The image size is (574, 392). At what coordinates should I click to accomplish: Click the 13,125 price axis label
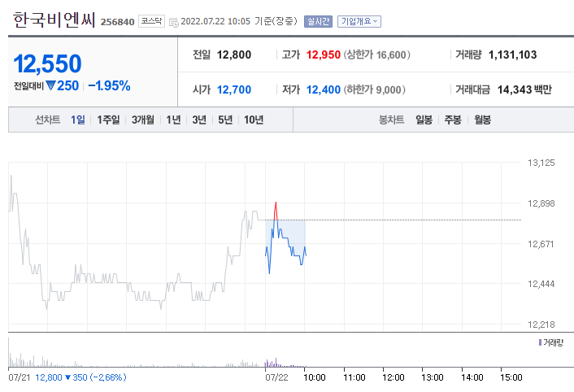click(x=541, y=163)
